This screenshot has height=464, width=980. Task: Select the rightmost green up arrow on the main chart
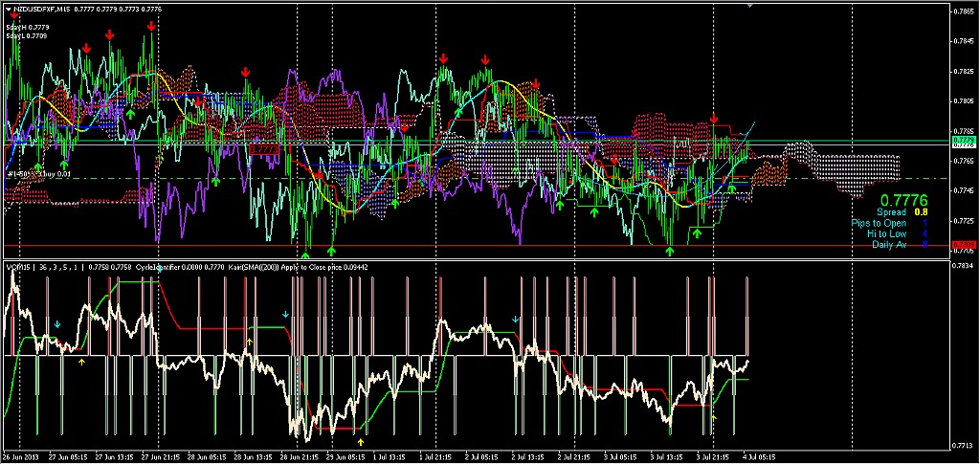731,188
